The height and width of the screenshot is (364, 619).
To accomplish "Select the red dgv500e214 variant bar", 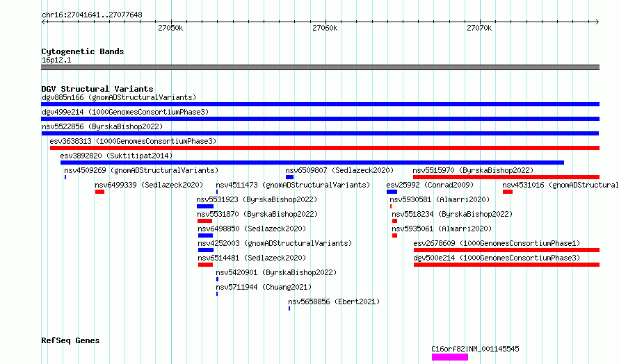I will (506, 265).
